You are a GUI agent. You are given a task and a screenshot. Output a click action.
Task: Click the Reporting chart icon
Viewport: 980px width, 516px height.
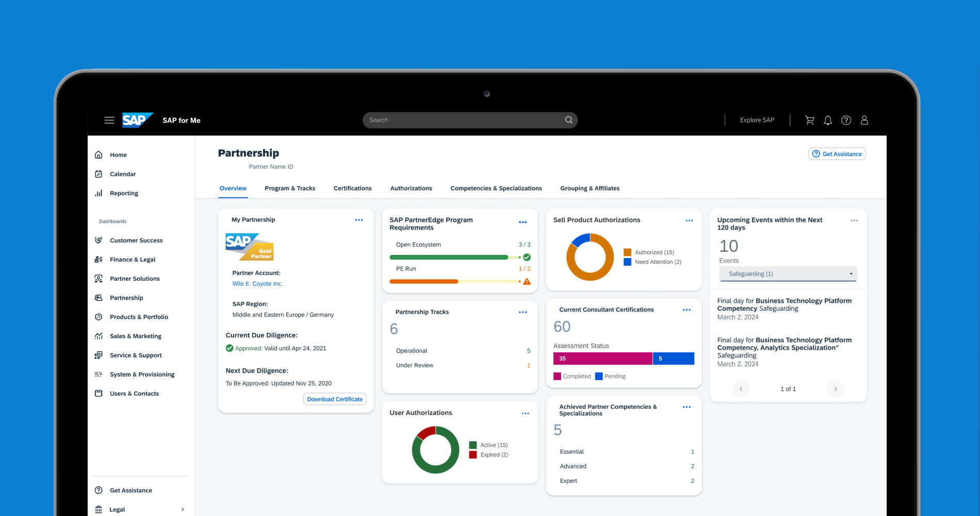point(99,193)
